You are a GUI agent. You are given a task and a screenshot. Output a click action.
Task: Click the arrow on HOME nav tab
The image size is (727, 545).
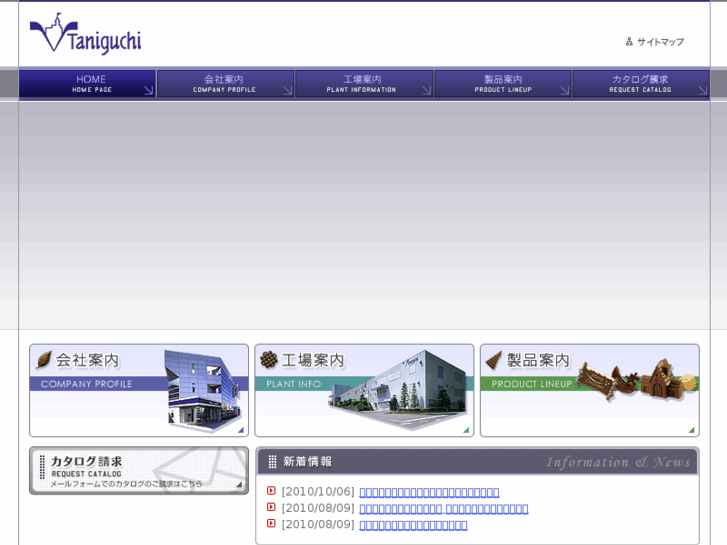[148, 90]
